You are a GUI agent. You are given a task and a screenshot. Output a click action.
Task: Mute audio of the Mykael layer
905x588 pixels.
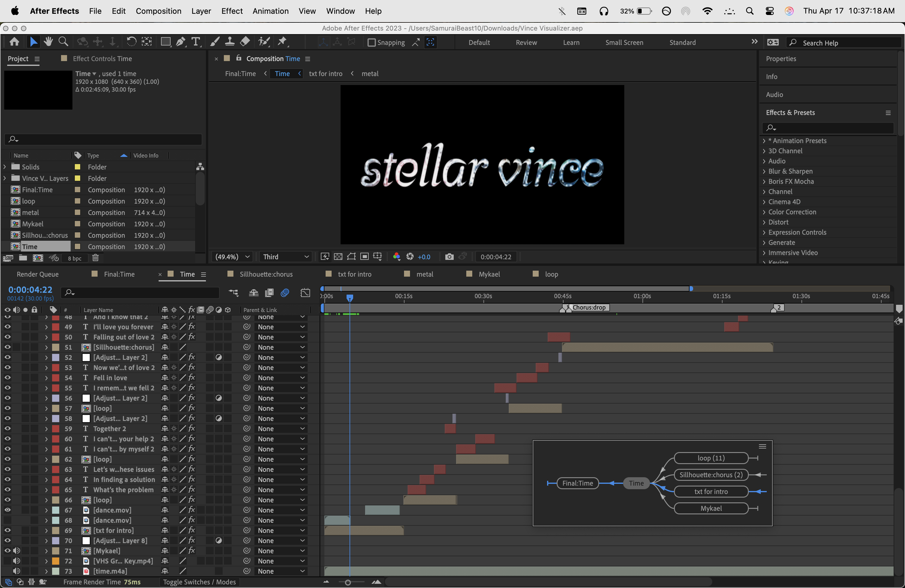click(x=16, y=551)
